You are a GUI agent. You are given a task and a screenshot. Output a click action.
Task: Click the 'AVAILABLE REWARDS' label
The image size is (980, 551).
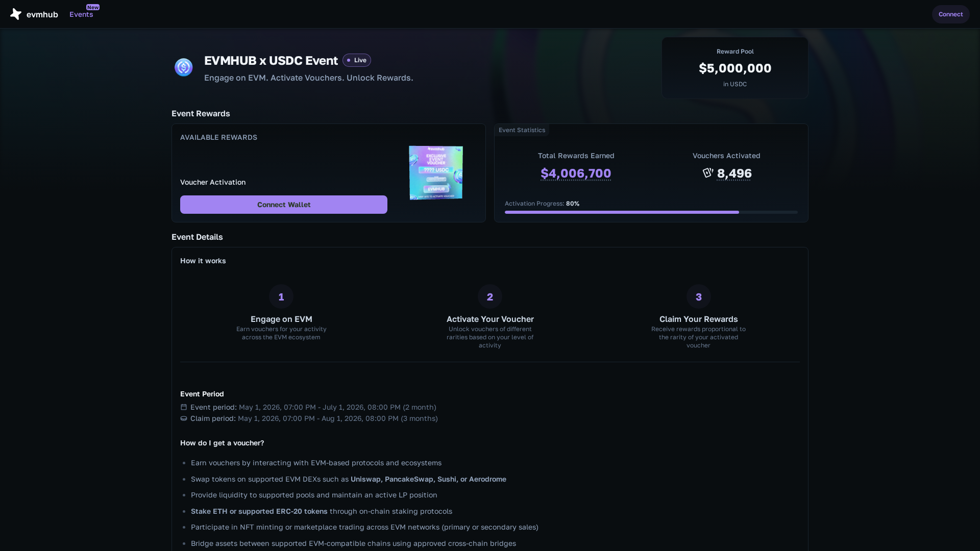[x=218, y=137]
